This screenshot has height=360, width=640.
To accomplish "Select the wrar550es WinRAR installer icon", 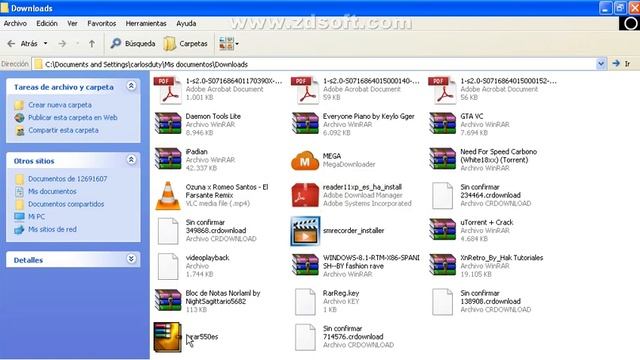I will coord(167,337).
